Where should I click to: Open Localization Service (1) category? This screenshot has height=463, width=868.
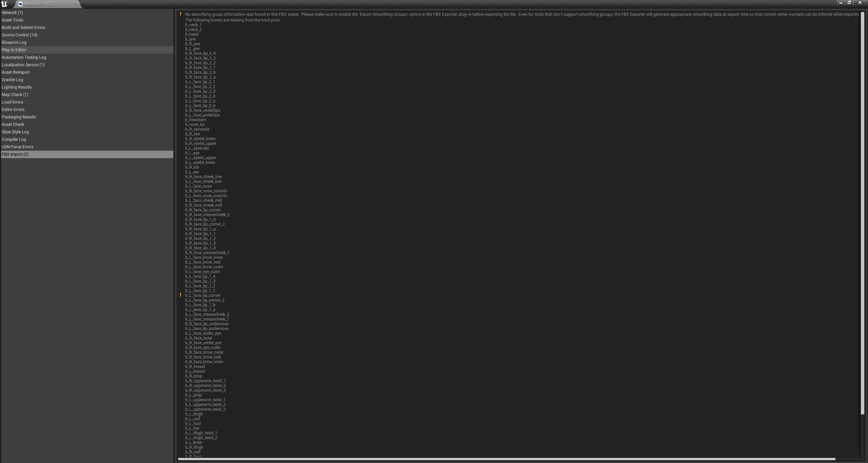click(x=23, y=65)
